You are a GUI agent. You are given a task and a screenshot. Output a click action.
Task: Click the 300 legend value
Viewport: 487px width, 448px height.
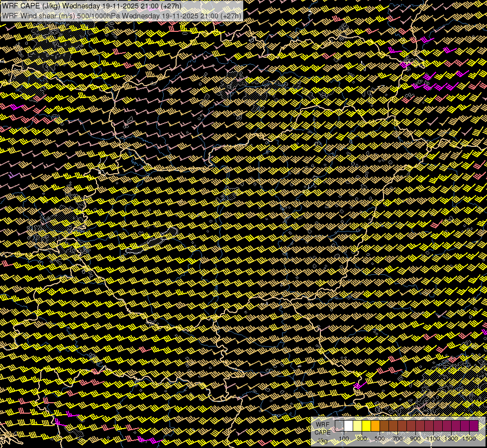tap(362, 439)
